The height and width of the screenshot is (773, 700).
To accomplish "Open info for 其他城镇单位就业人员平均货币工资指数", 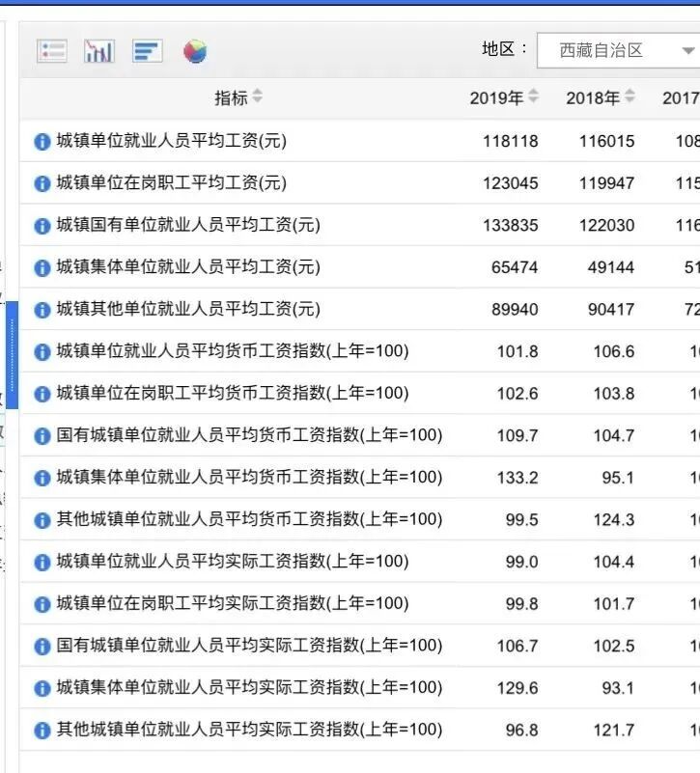I will pos(42,520).
